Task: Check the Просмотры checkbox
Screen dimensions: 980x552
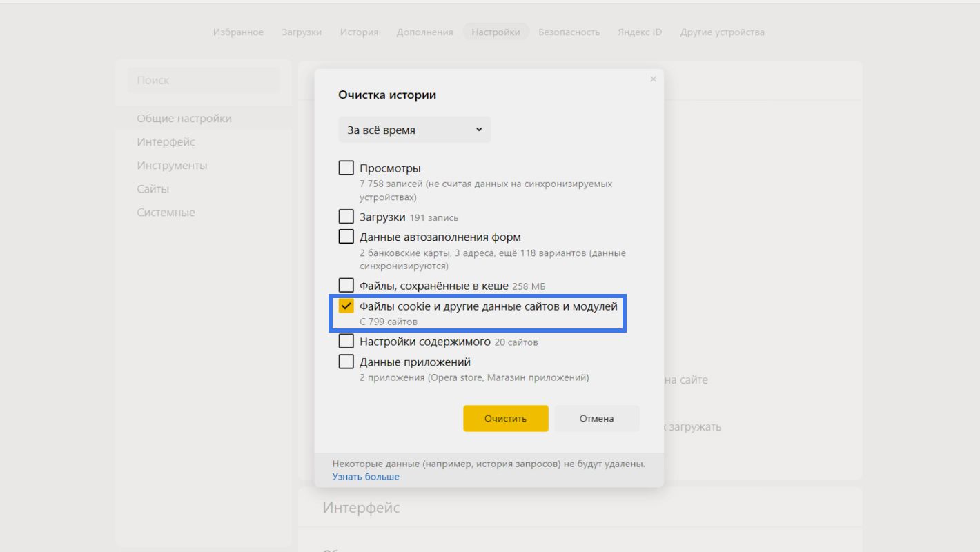Action: tap(346, 168)
